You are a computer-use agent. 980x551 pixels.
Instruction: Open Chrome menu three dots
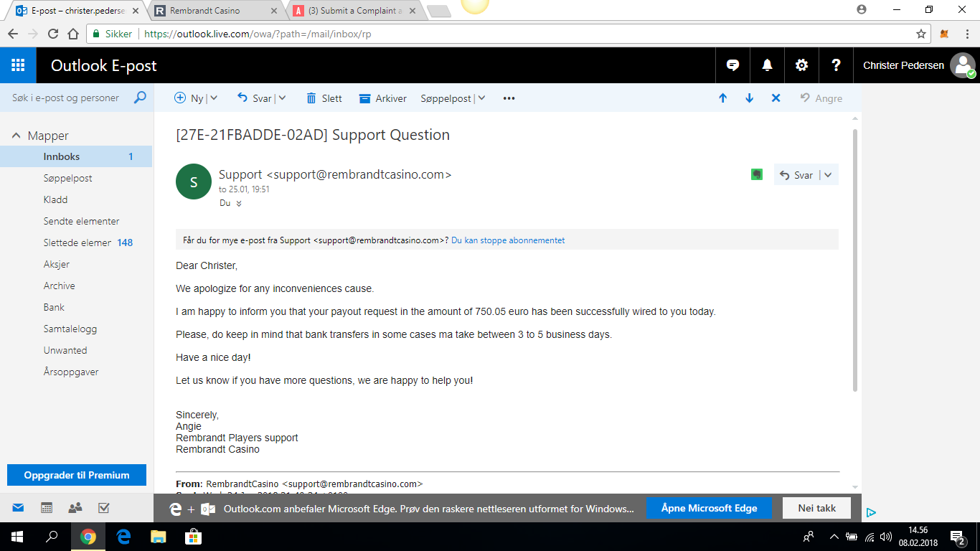tap(966, 34)
